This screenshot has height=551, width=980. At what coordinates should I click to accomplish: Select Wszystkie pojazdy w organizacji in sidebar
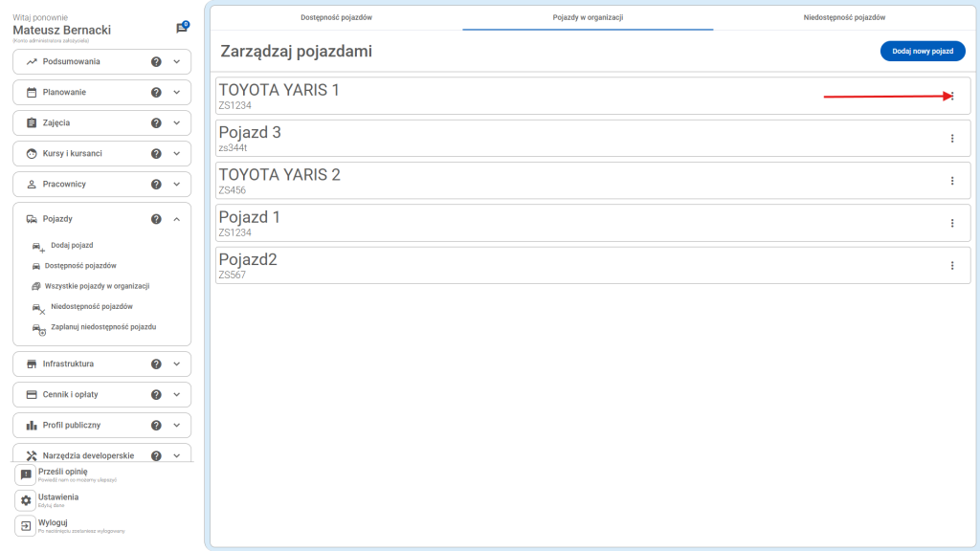tap(97, 286)
